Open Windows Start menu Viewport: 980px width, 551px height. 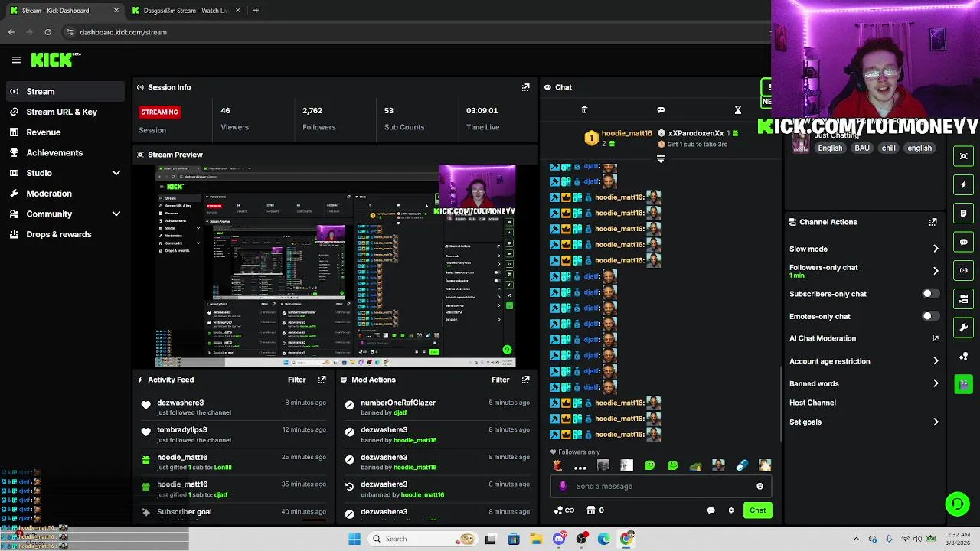tap(354, 539)
